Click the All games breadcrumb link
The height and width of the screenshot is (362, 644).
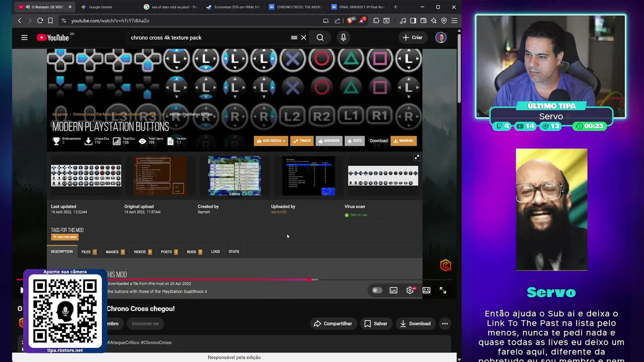(60, 114)
